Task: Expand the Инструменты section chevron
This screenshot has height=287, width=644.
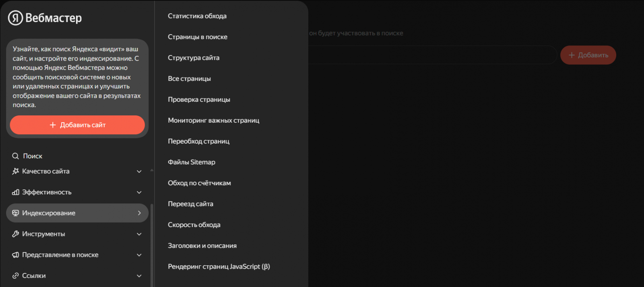Action: coord(139,234)
